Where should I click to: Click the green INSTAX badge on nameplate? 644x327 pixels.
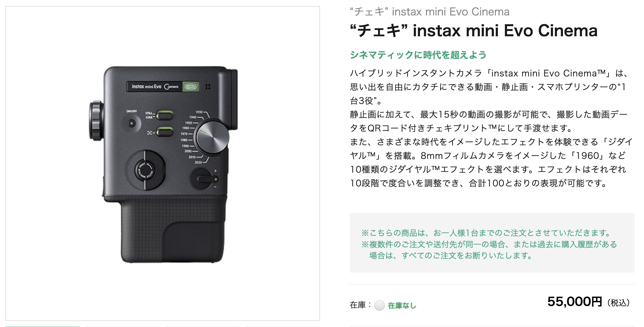tap(191, 86)
